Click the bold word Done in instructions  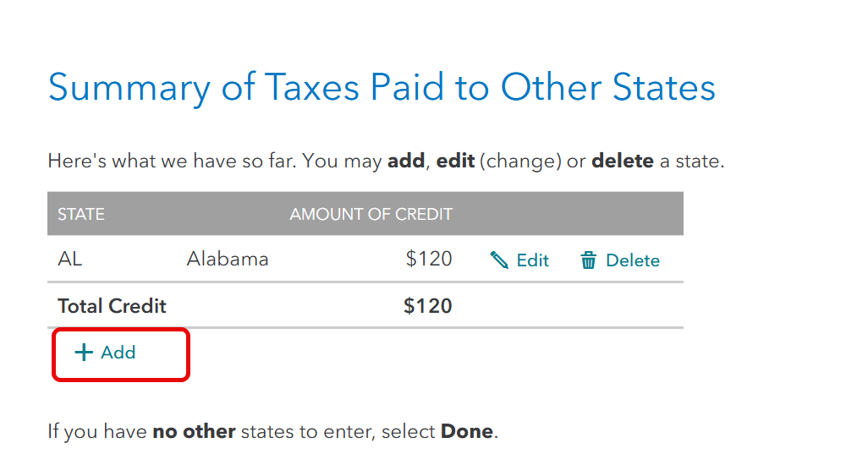467,431
